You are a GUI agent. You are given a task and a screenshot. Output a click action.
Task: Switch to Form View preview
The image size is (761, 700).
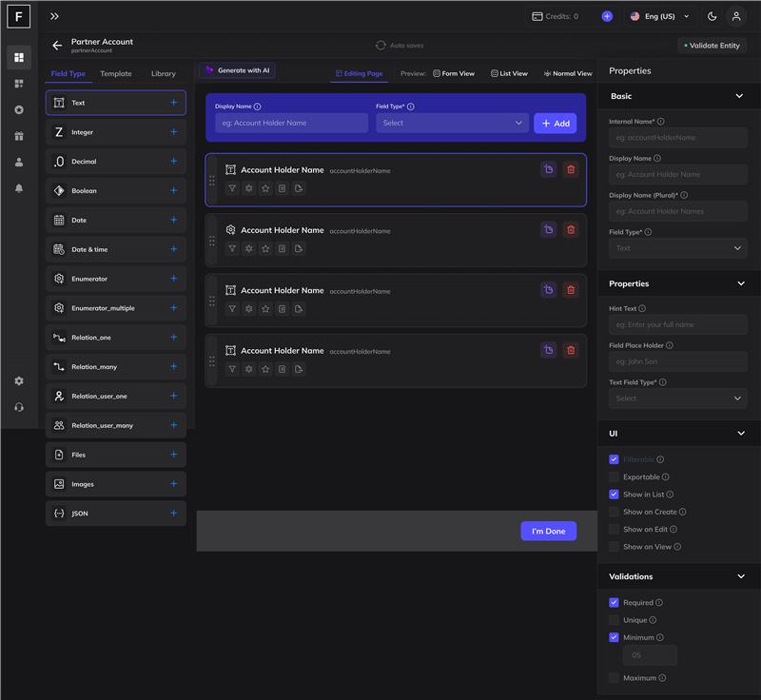click(453, 73)
